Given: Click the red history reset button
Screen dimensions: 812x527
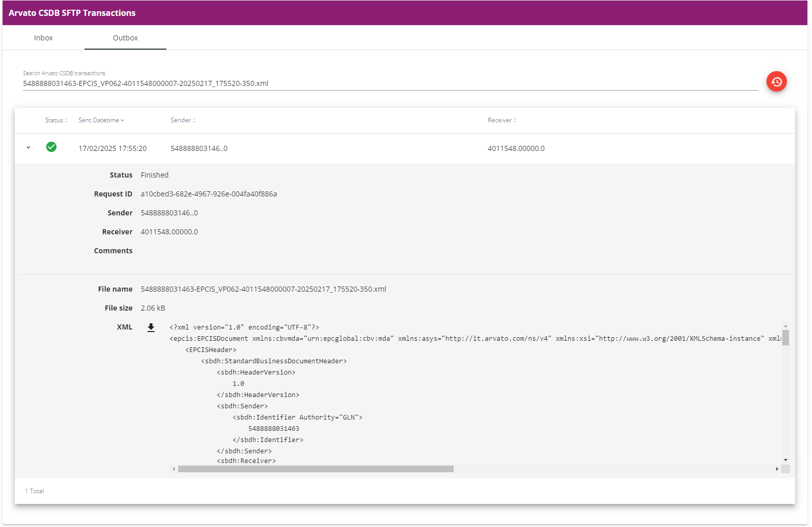Looking at the screenshot, I should pyautogui.click(x=776, y=81).
